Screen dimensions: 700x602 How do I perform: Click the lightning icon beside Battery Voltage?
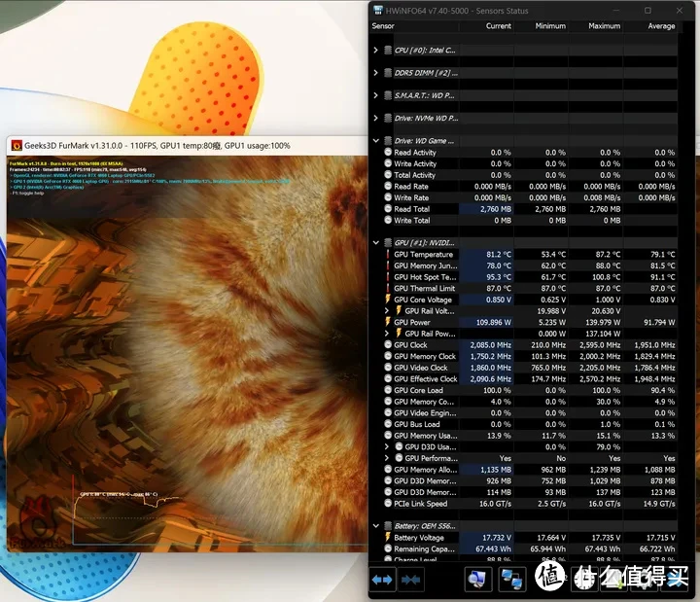pos(388,537)
